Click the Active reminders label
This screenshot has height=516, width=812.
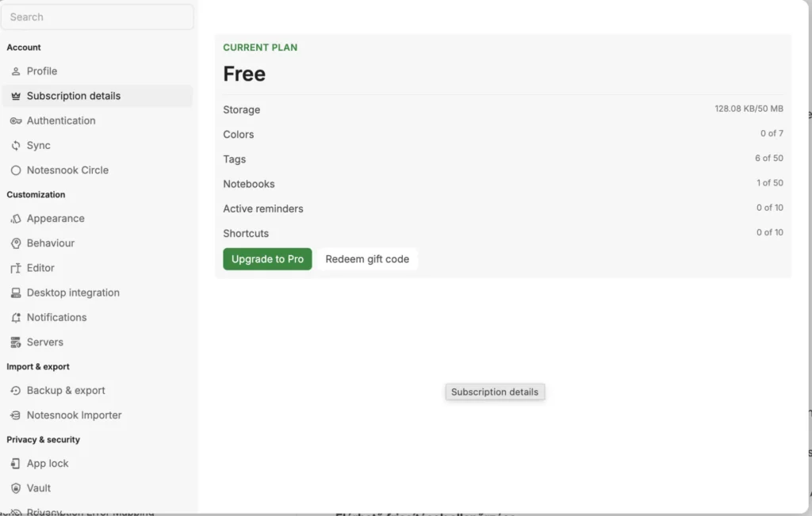pyautogui.click(x=263, y=209)
